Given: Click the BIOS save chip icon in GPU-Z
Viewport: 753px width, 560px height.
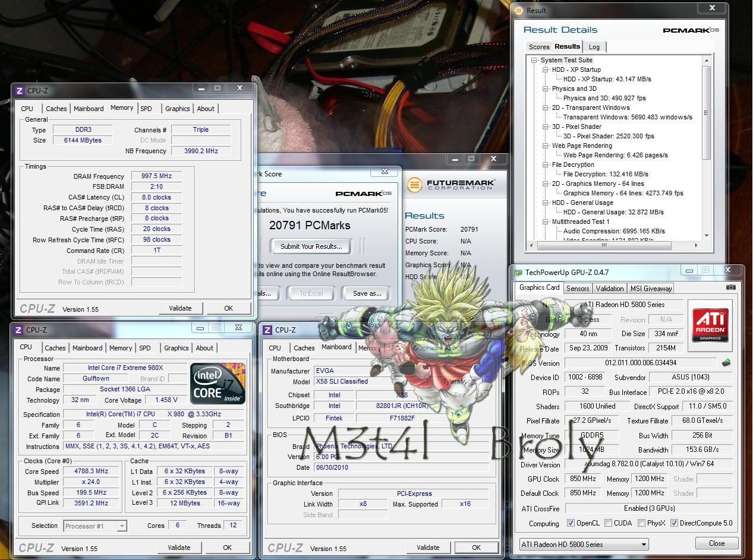Looking at the screenshot, I should [x=726, y=362].
